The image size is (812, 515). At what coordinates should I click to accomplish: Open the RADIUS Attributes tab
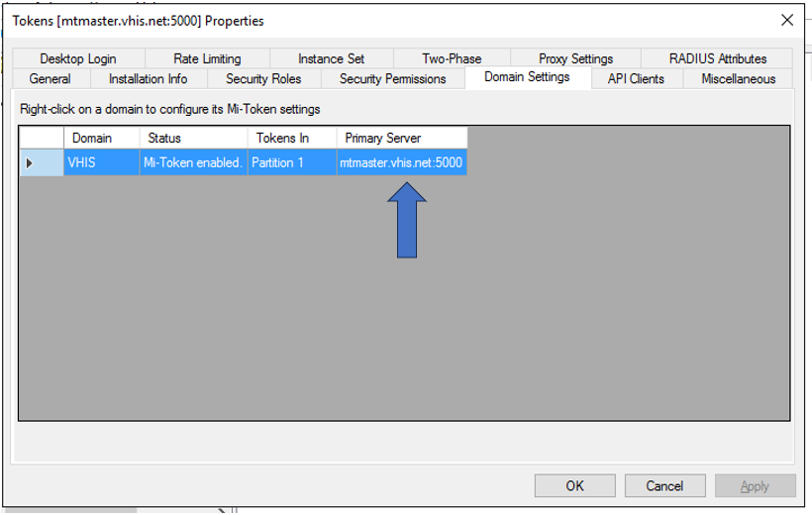pyautogui.click(x=717, y=58)
